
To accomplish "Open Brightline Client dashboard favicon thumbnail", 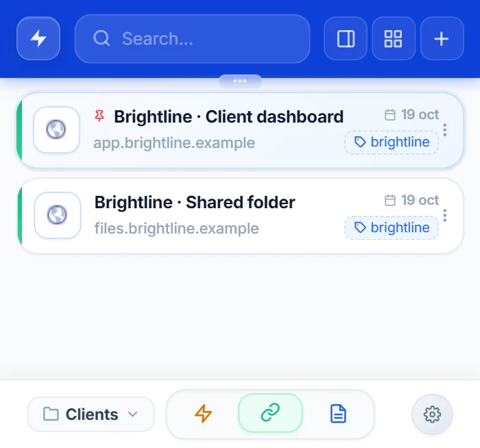I will (56, 129).
